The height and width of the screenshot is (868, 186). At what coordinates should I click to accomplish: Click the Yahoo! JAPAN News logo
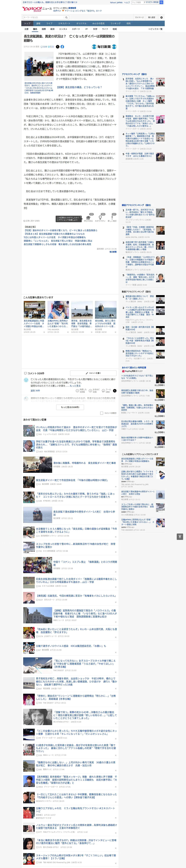tap(37, 9)
